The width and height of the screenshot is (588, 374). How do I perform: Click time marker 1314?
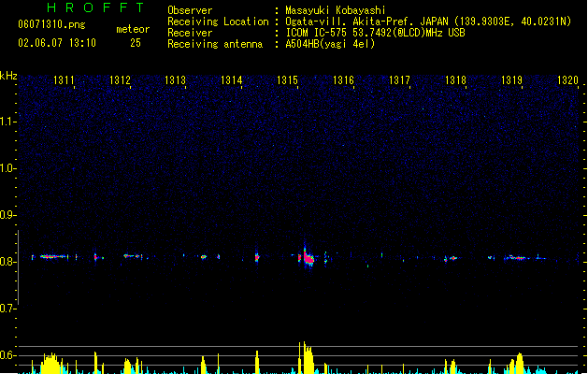pos(232,80)
